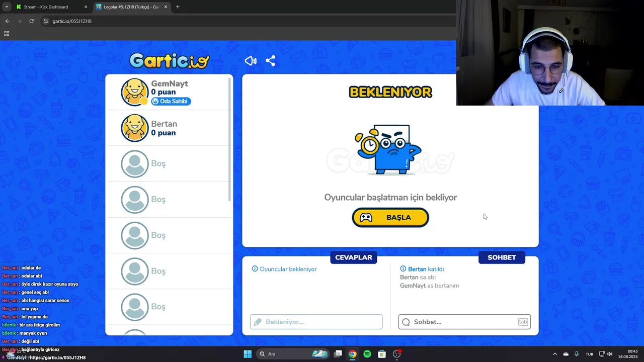644x362 pixels.
Task: Focus the Sohbet chat input field
Action: coord(464,322)
